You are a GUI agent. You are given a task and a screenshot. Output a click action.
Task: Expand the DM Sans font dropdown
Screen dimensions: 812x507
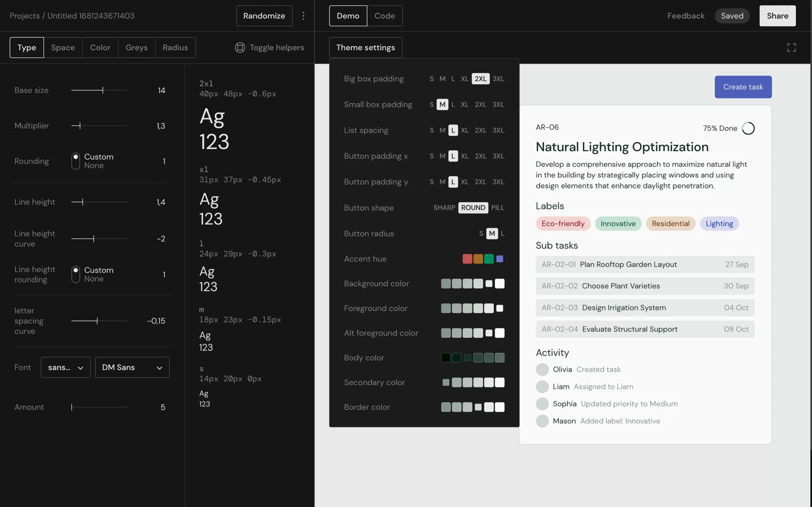click(x=132, y=367)
